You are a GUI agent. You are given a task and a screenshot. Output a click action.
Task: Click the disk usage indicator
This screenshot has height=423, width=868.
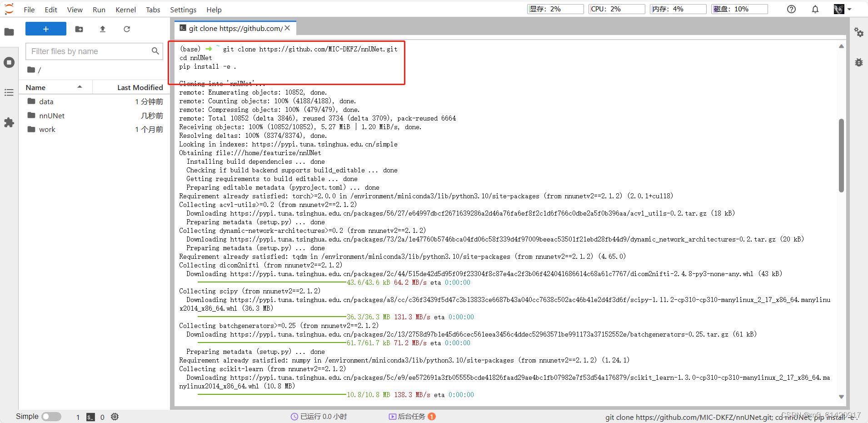click(739, 9)
